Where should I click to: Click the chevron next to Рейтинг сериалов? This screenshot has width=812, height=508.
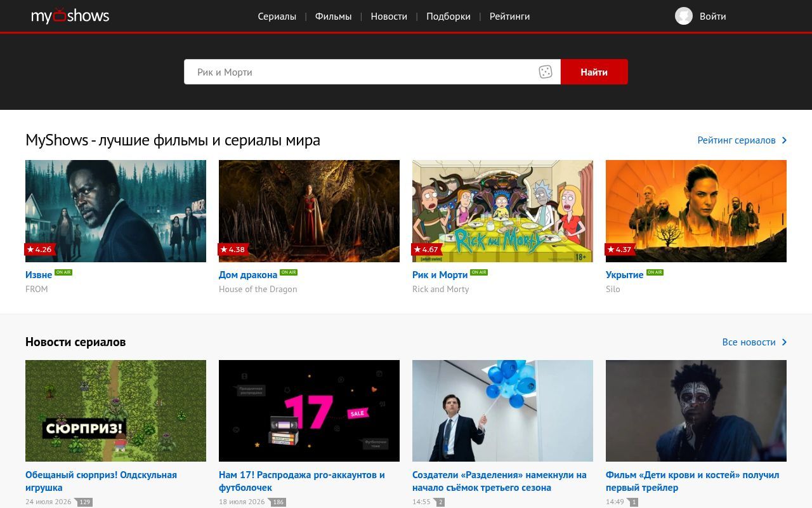pos(785,140)
